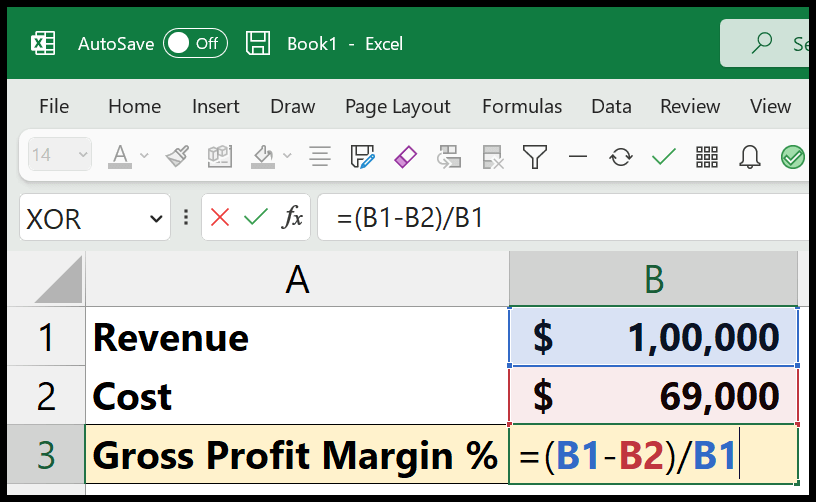Screen dimensions: 816x502
Task: Select row 1 header
Action: click(x=46, y=336)
